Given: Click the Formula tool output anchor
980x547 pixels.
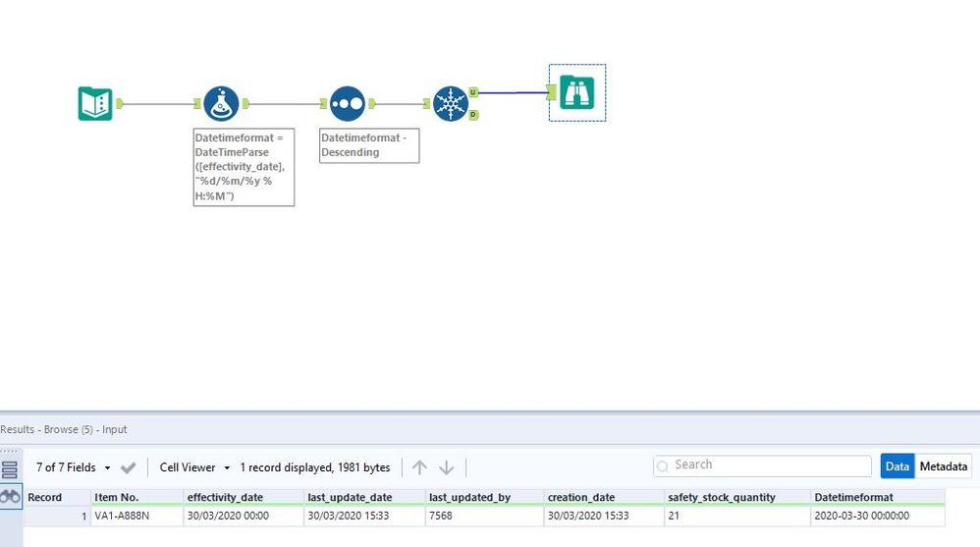Looking at the screenshot, I should (245, 104).
